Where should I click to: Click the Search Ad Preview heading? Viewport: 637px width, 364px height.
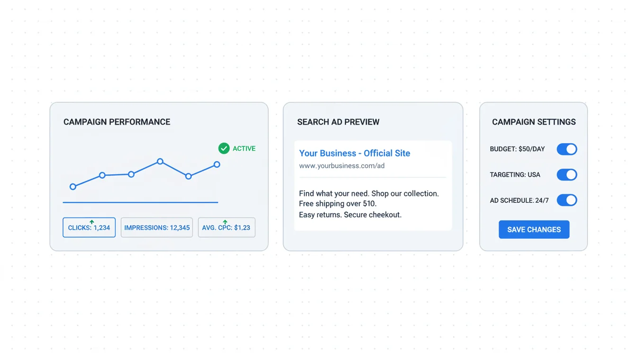(338, 122)
